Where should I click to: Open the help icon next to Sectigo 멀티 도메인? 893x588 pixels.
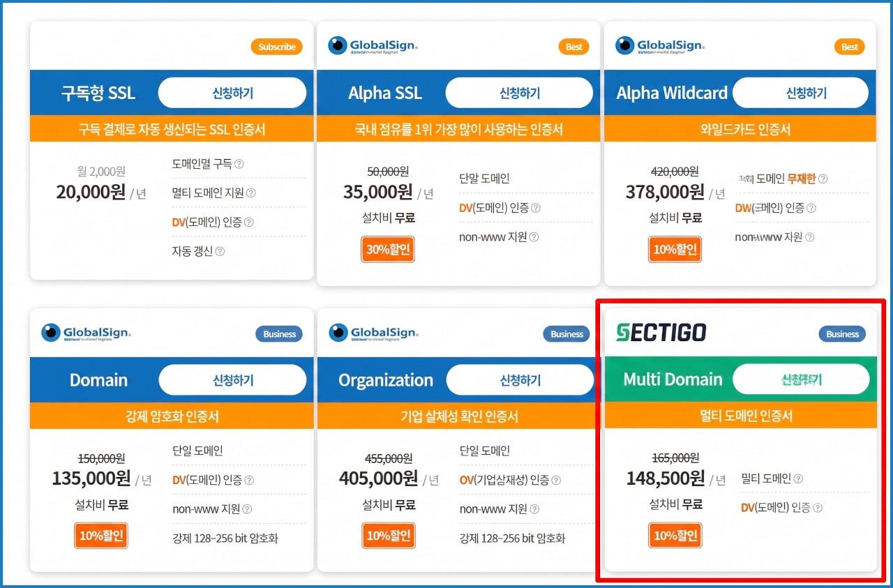pyautogui.click(x=798, y=479)
